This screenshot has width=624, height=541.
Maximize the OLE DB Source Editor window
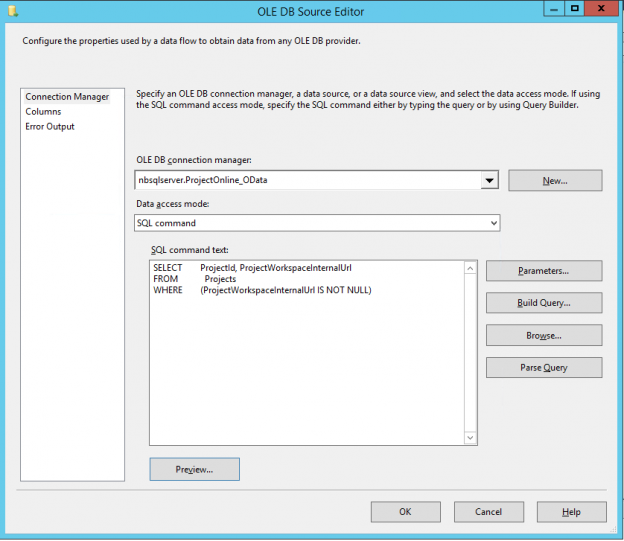(x=575, y=9)
